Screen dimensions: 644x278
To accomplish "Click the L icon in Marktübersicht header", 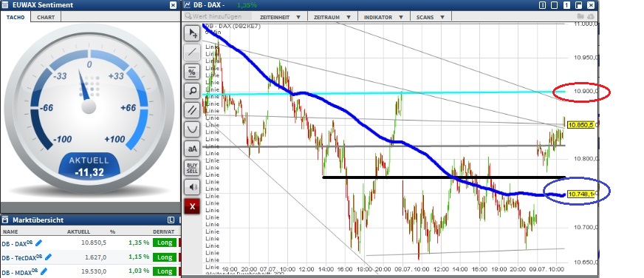I will coord(171,220).
